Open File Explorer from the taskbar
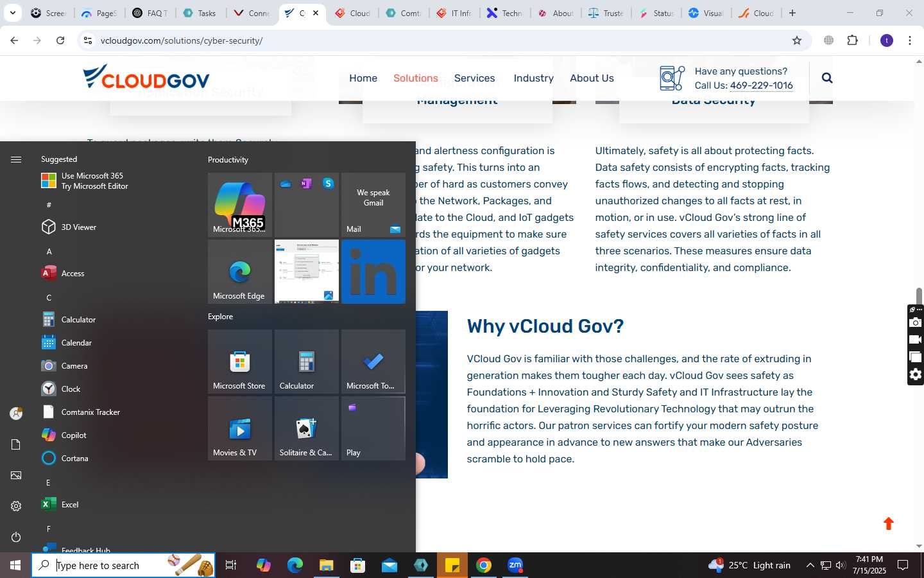The width and height of the screenshot is (924, 578). coord(327,565)
